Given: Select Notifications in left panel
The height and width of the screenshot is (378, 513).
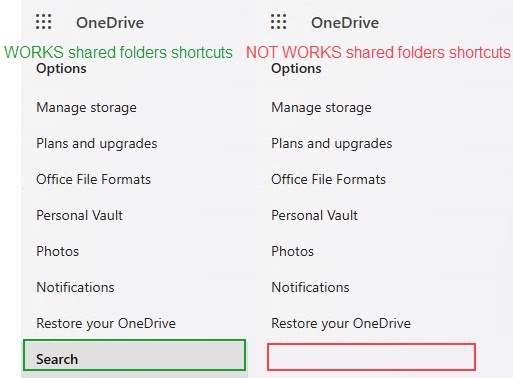Looking at the screenshot, I should (75, 287).
